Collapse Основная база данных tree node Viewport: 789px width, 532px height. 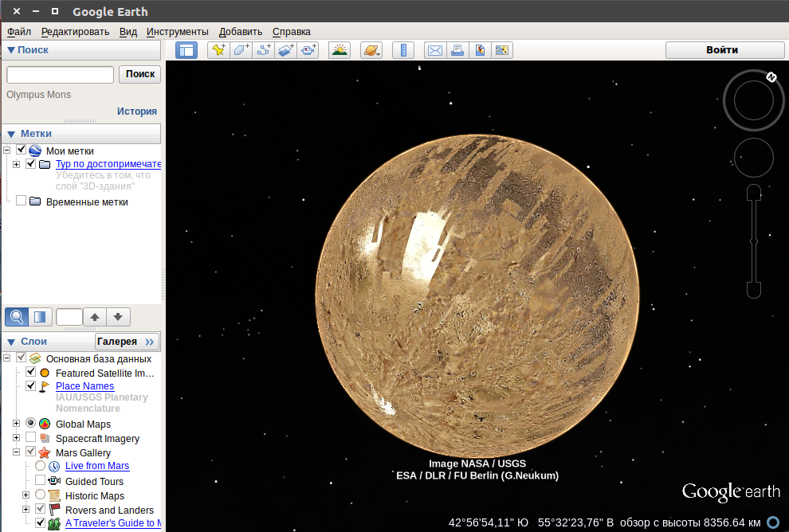pyautogui.click(x=6, y=358)
